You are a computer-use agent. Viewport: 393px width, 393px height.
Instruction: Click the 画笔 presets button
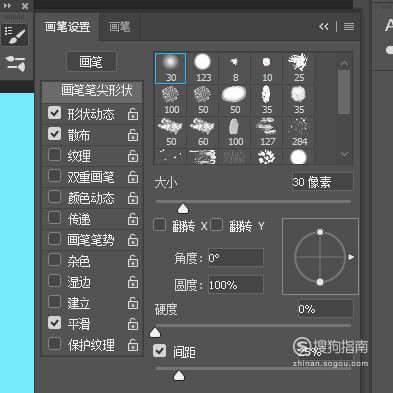91,62
